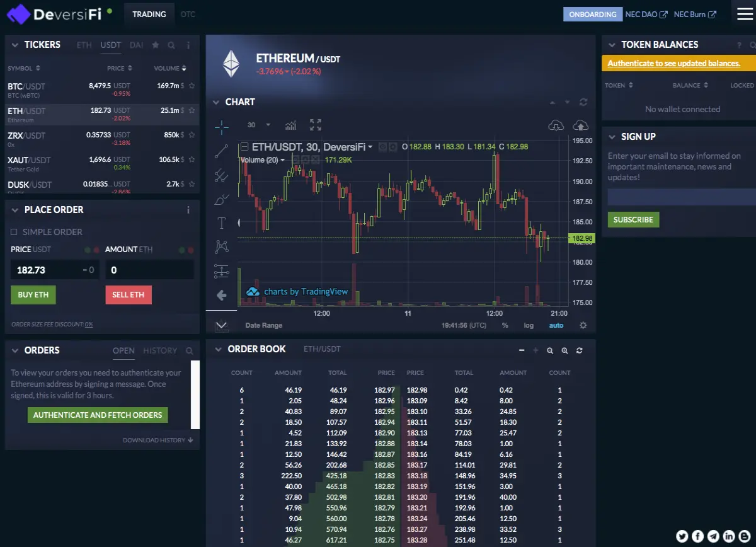Show the Open orders tab
Viewport: 756px width, 547px height.
click(x=123, y=351)
